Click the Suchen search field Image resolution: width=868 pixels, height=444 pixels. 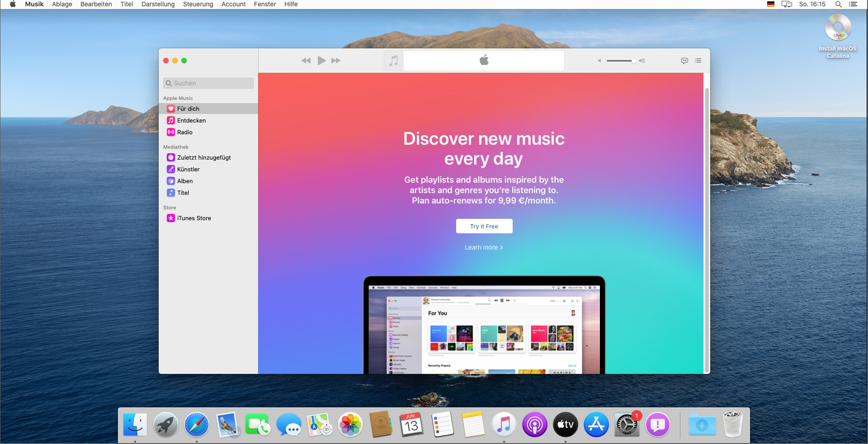pyautogui.click(x=208, y=83)
